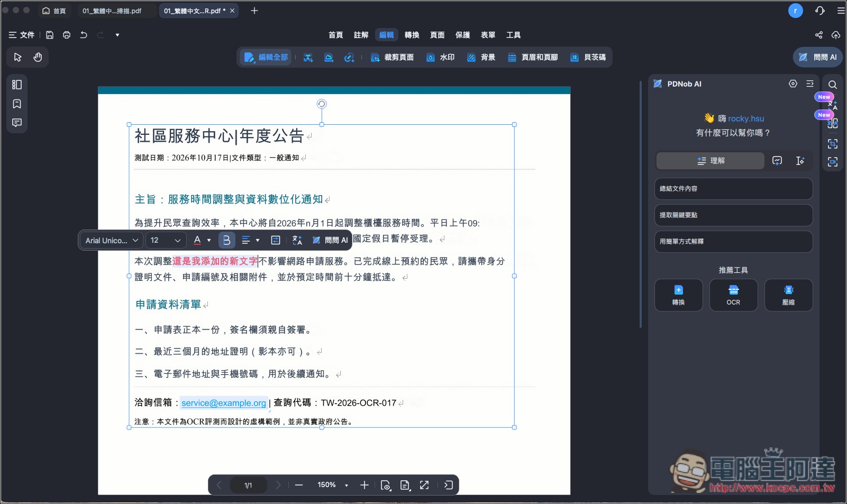Open the 01_繁體中…掃描.pdf document tab
The width and height of the screenshot is (847, 504).
pyautogui.click(x=112, y=11)
